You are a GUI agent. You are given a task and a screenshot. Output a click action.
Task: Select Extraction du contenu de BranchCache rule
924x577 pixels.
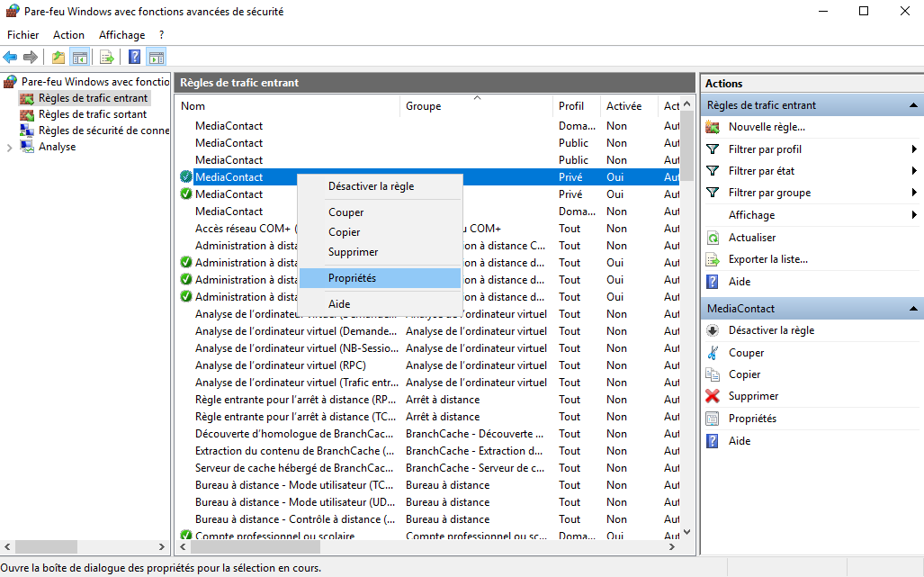pyautogui.click(x=295, y=451)
